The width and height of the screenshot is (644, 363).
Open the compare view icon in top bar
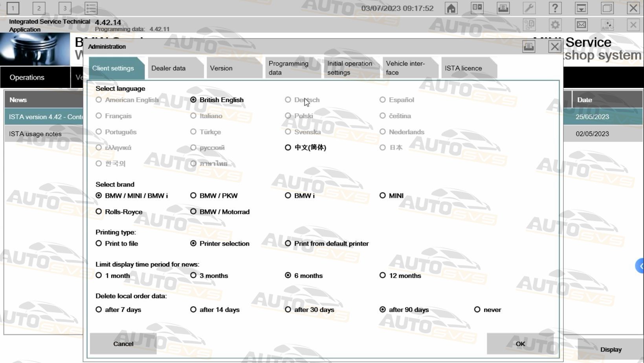click(477, 8)
